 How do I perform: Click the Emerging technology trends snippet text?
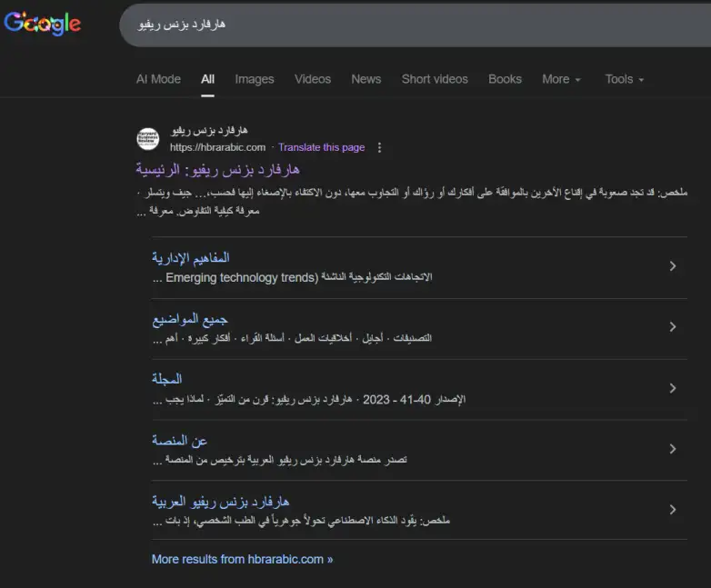tap(293, 277)
